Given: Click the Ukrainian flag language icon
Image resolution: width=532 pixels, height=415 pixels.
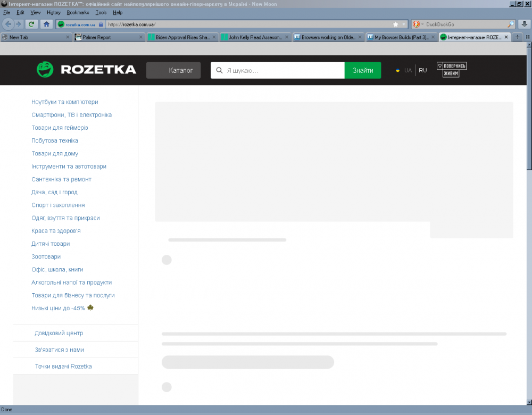Looking at the screenshot, I should (x=397, y=70).
